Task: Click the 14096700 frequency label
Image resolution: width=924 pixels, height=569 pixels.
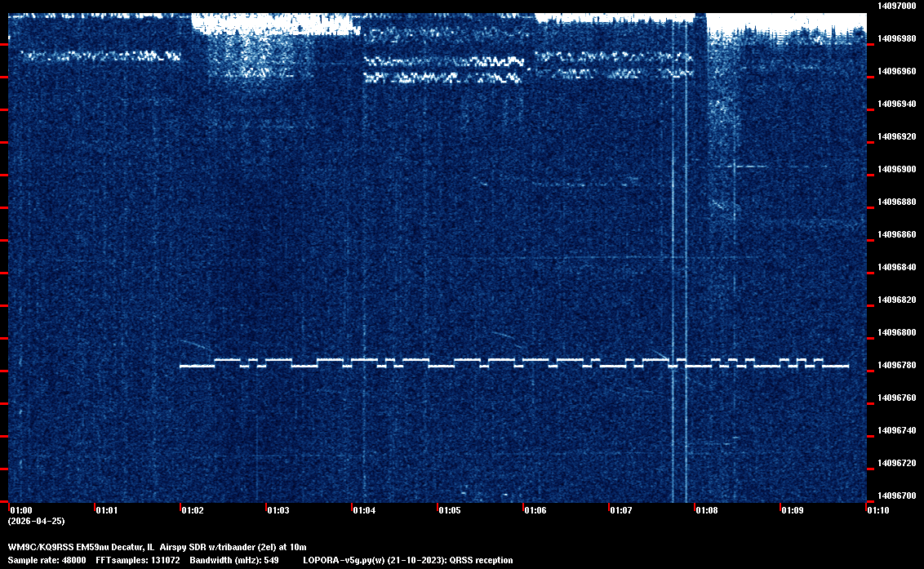Action: [x=897, y=496]
